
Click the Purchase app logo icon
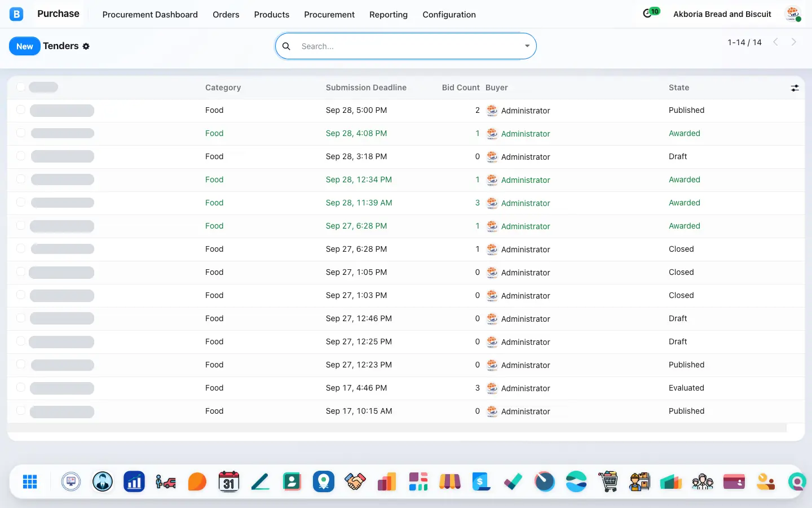click(x=16, y=14)
